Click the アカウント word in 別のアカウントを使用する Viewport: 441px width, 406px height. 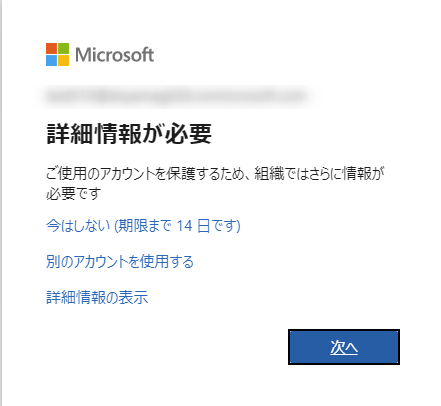click(100, 261)
